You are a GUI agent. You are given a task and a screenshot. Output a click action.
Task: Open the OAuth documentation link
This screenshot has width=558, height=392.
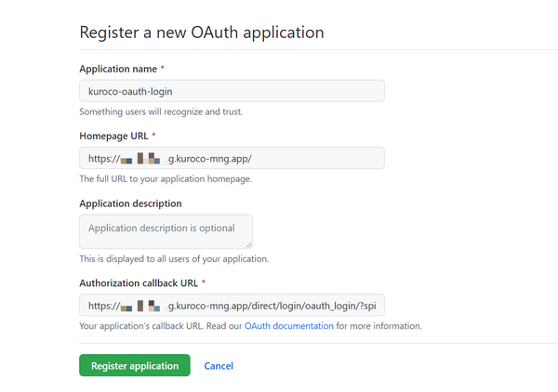coord(289,326)
